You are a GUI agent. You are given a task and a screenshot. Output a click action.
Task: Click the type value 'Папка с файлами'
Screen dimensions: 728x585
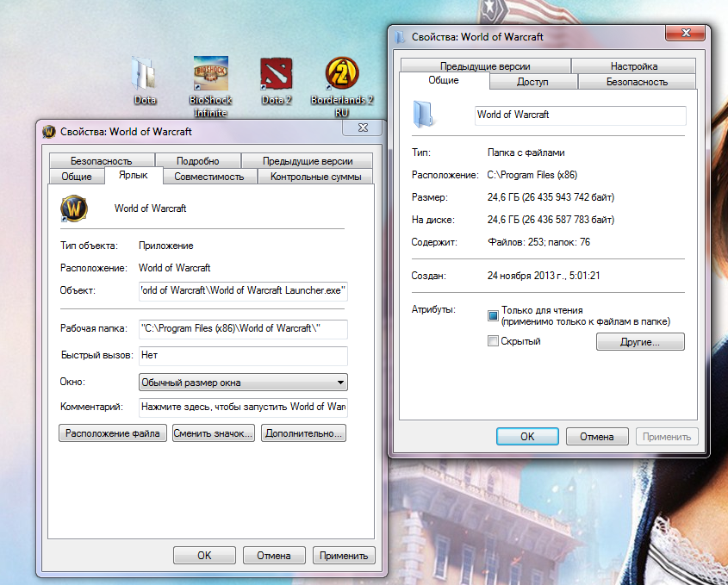(526, 152)
